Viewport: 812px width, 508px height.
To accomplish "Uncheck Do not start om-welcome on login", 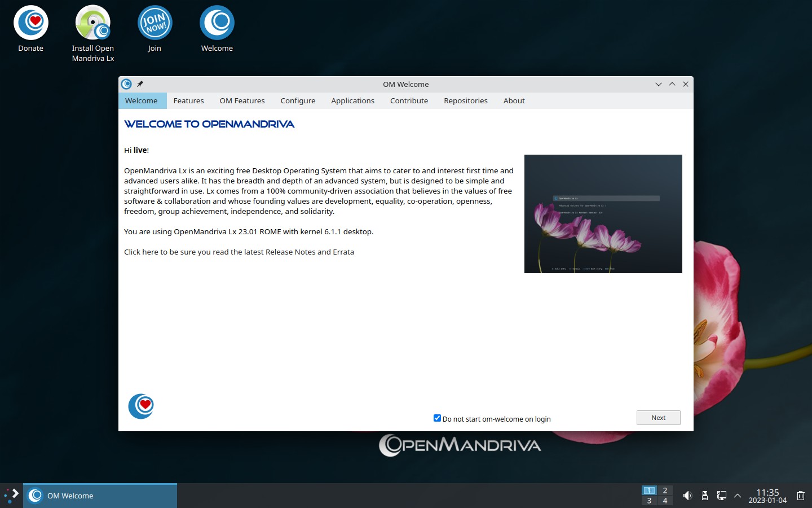I will (x=437, y=418).
